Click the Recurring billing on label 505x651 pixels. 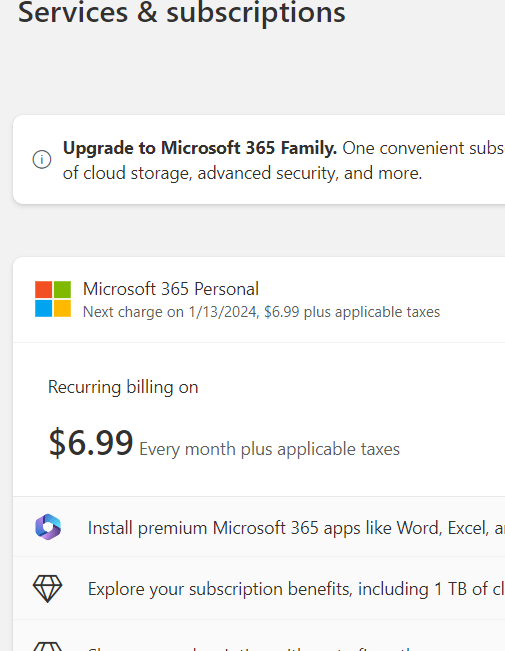[123, 387]
